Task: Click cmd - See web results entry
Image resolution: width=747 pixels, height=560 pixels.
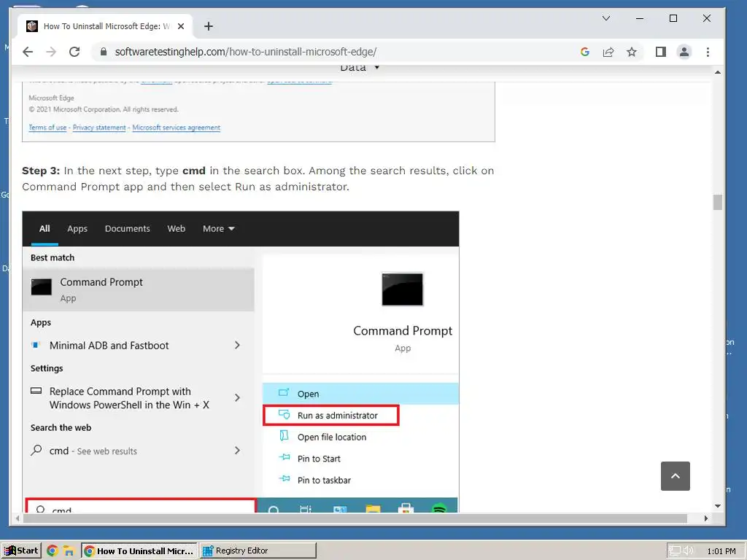Action: click(93, 451)
